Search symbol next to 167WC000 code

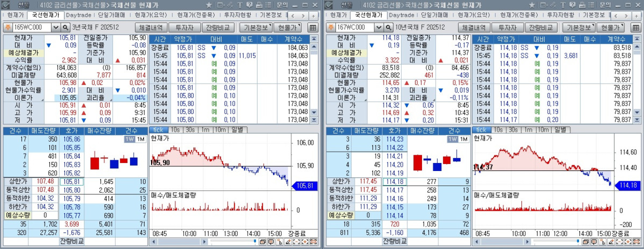tap(388, 27)
